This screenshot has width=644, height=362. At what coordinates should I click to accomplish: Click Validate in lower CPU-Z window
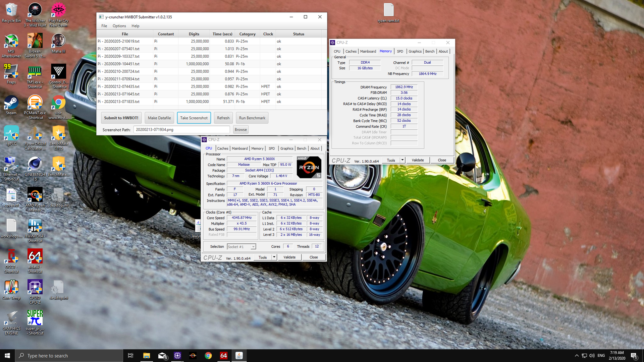pyautogui.click(x=289, y=257)
